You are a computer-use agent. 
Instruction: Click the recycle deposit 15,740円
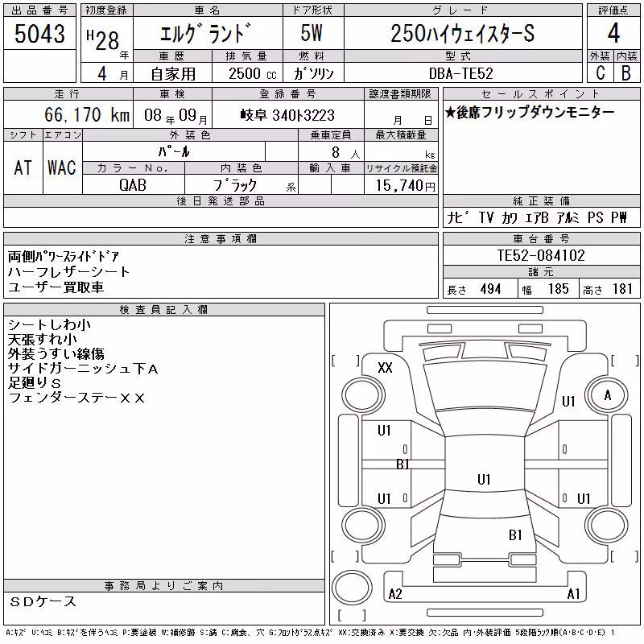point(405,186)
